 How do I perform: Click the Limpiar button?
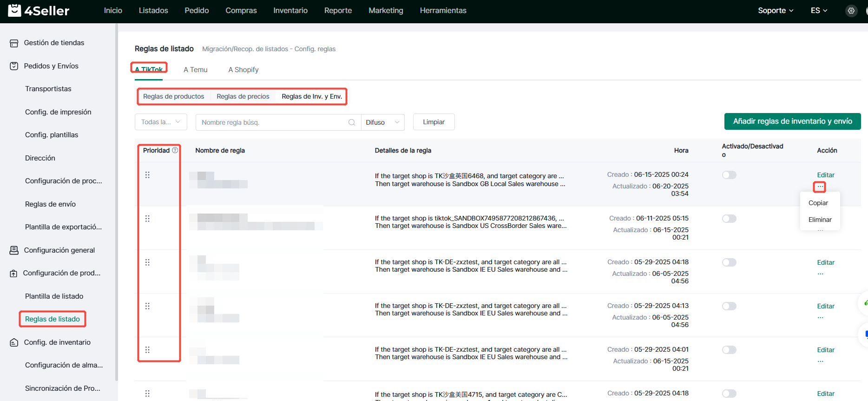(x=434, y=122)
